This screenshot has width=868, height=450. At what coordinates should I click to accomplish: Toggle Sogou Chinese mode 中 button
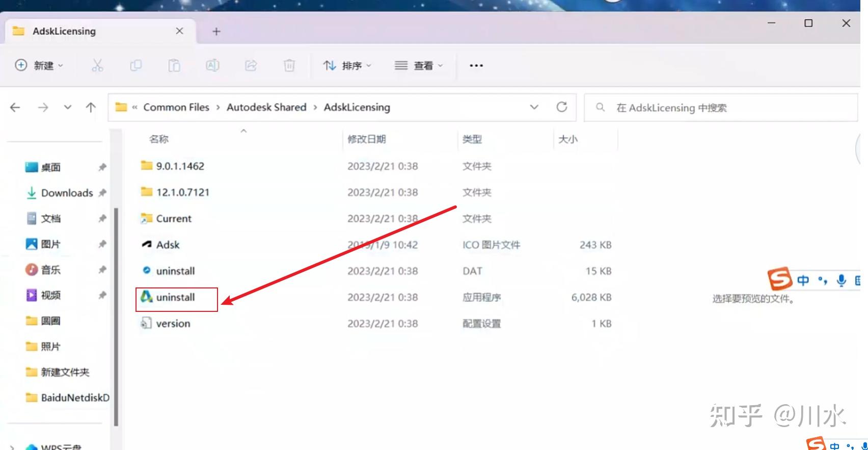click(x=803, y=280)
